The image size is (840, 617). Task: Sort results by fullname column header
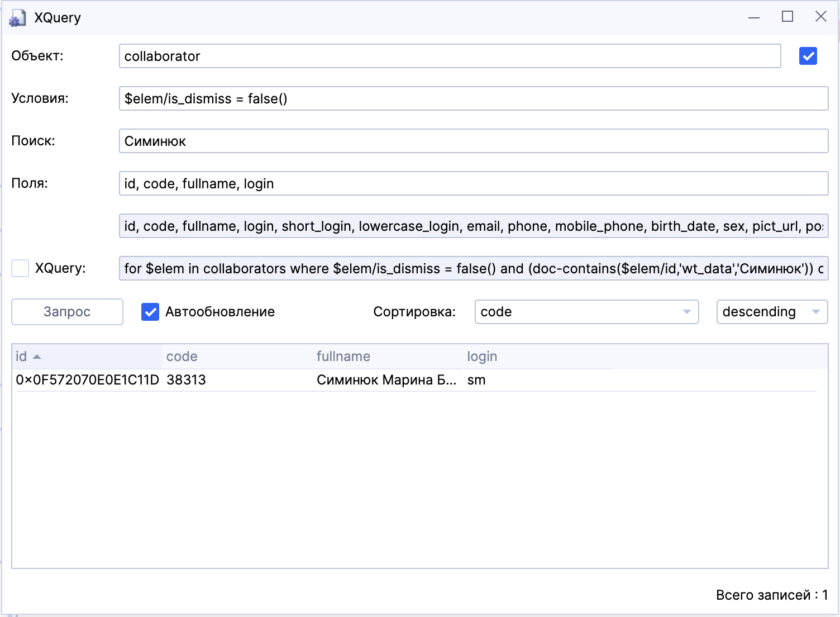[343, 357]
